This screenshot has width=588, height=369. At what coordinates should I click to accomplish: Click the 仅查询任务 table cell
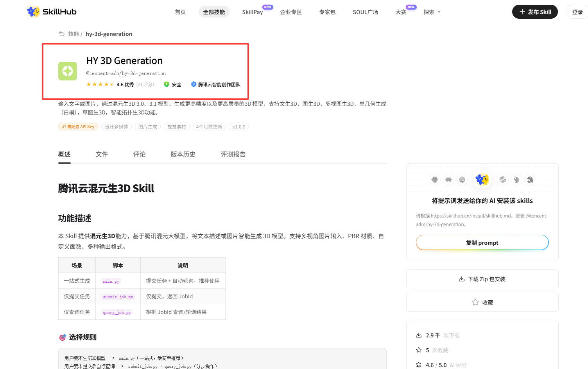click(77, 312)
